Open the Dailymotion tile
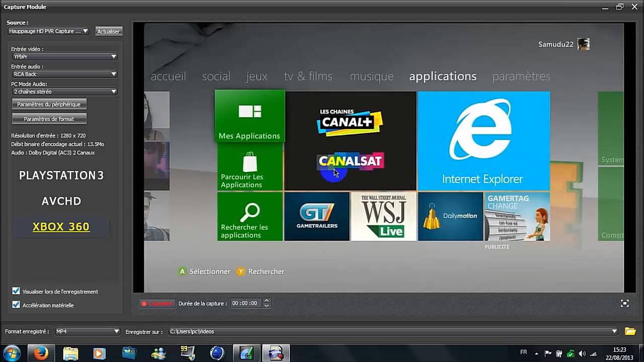644x362 pixels. 450,217
